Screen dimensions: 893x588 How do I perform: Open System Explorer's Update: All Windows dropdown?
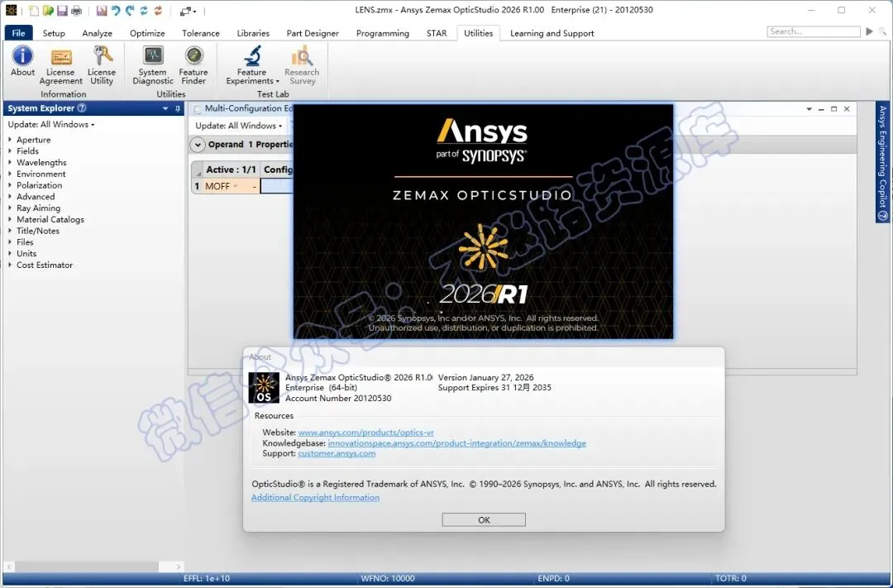tap(51, 124)
